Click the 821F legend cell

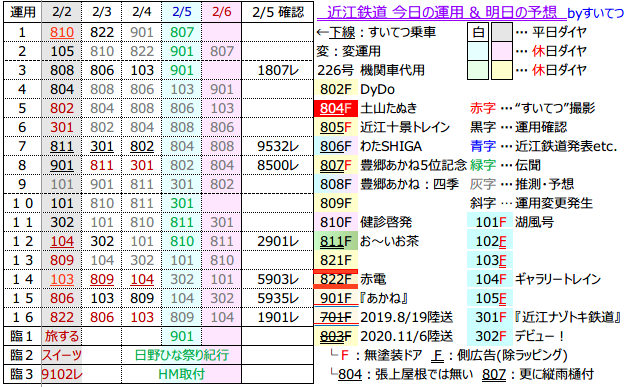(x=335, y=260)
